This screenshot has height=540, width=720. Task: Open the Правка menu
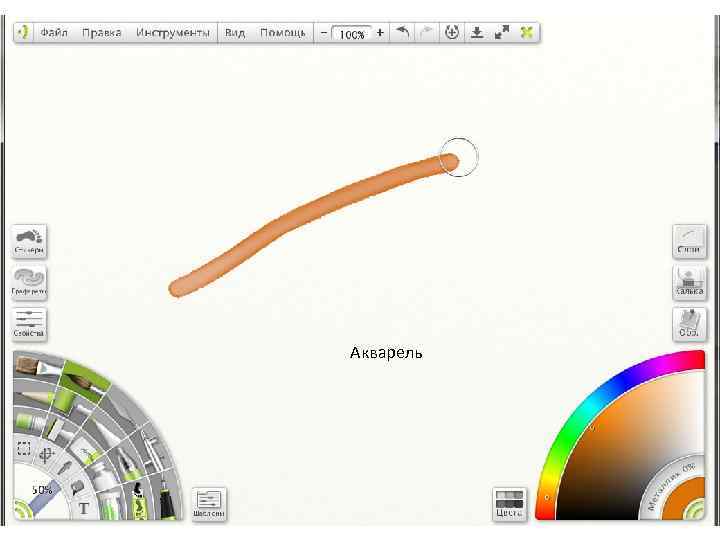pyautogui.click(x=101, y=33)
